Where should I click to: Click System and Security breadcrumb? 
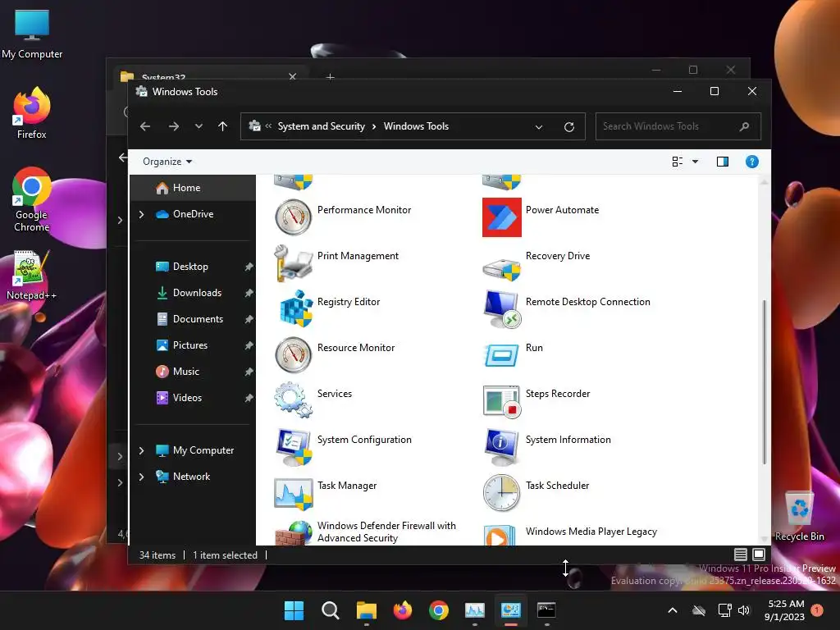click(x=321, y=126)
